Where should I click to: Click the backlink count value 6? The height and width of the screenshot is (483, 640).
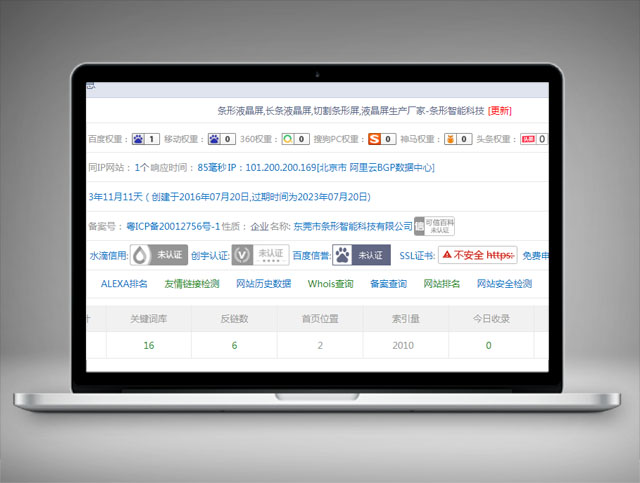[234, 345]
